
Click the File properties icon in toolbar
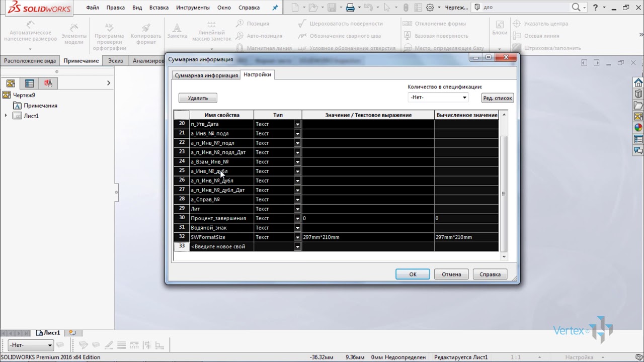(418, 8)
